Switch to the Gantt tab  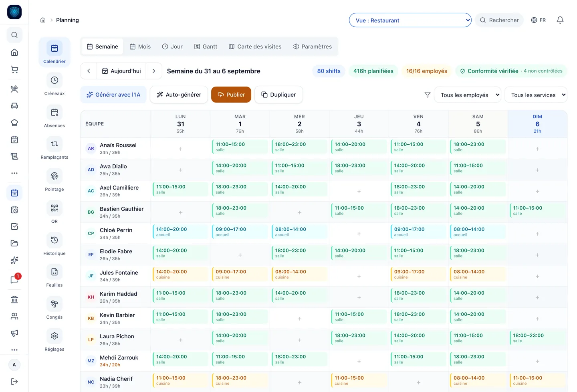coord(206,46)
